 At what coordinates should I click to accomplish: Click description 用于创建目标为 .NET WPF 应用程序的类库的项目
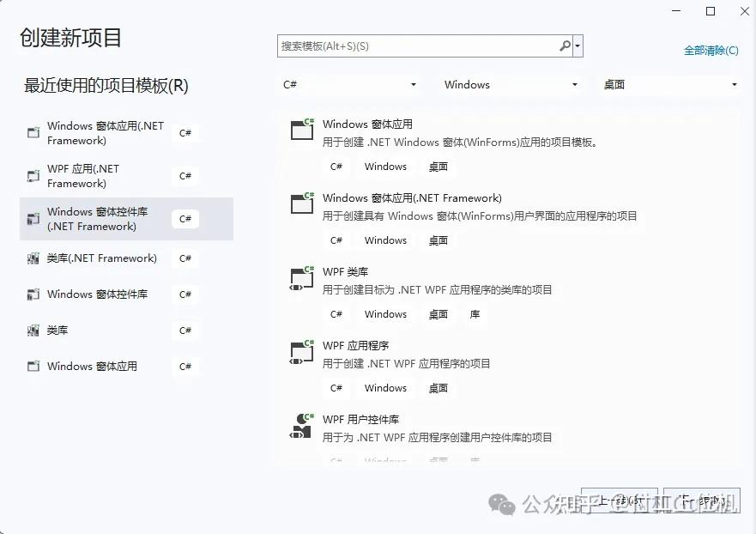tap(438, 290)
